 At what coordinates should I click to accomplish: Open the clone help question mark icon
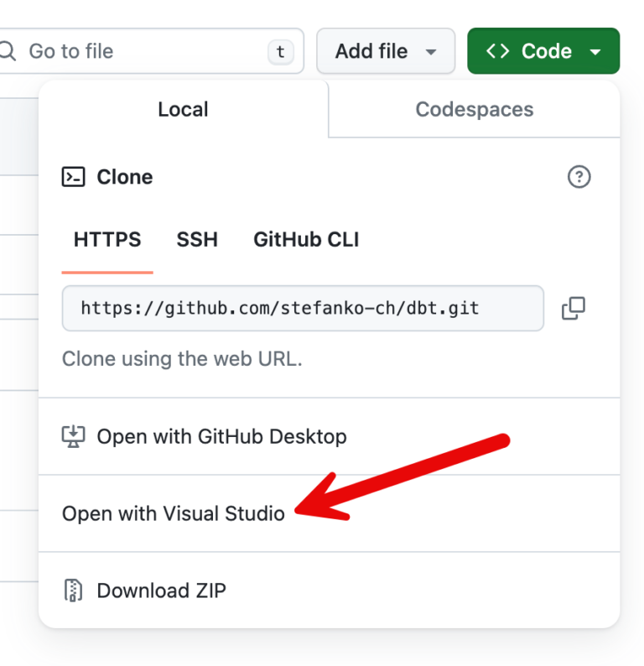(x=579, y=177)
